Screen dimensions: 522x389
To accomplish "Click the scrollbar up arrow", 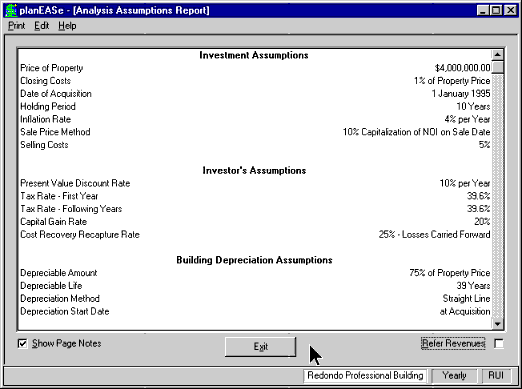I will 497,55.
